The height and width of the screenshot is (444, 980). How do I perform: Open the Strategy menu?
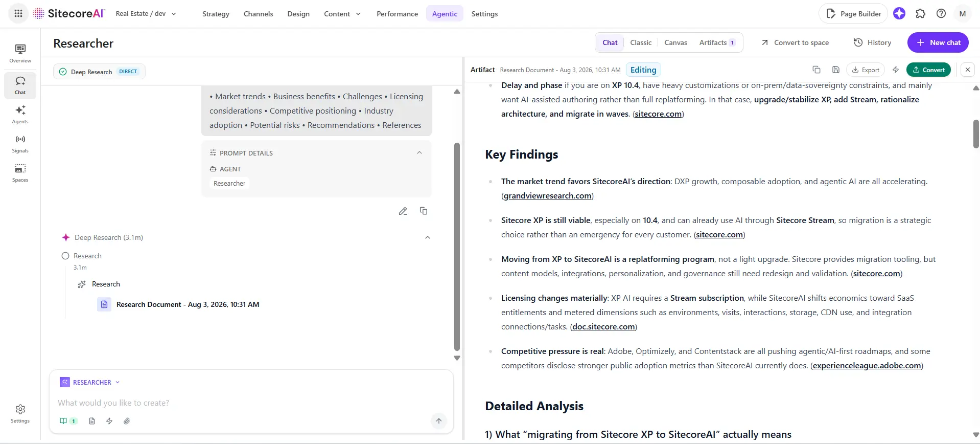(x=216, y=14)
